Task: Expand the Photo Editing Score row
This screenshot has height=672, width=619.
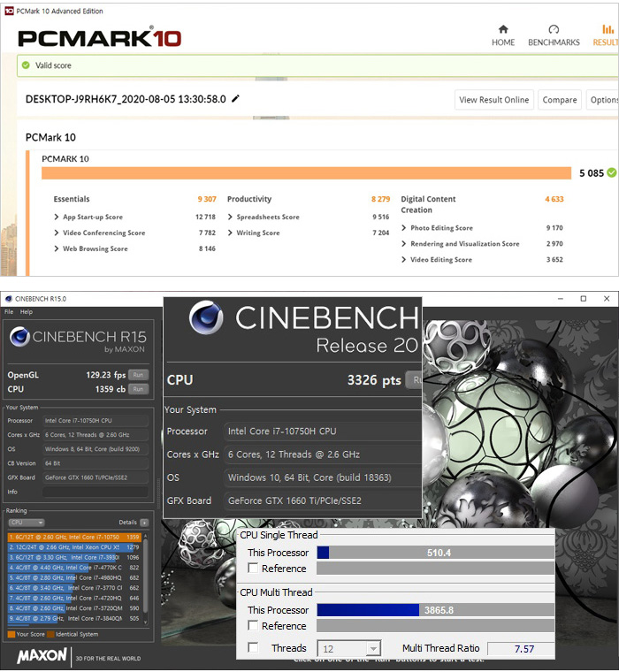Action: (404, 228)
